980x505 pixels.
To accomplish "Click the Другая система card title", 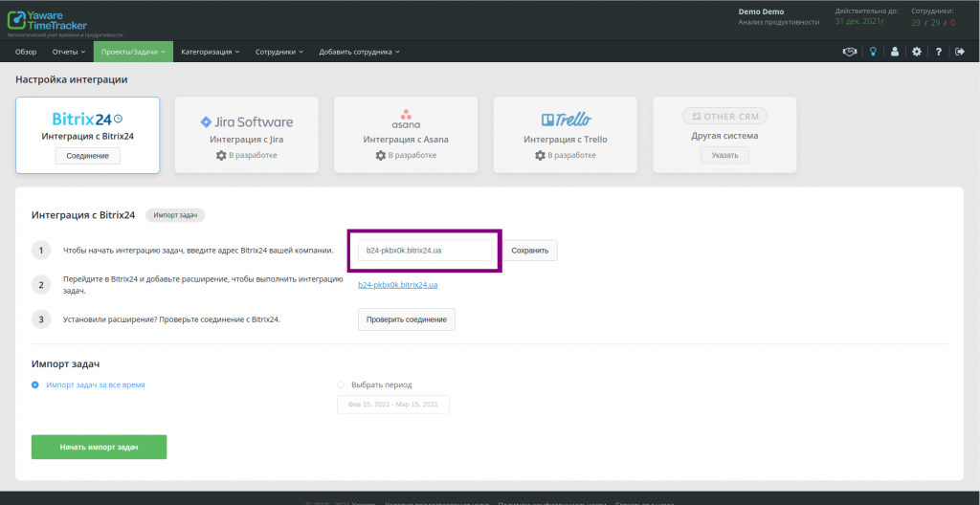I will coord(725,136).
